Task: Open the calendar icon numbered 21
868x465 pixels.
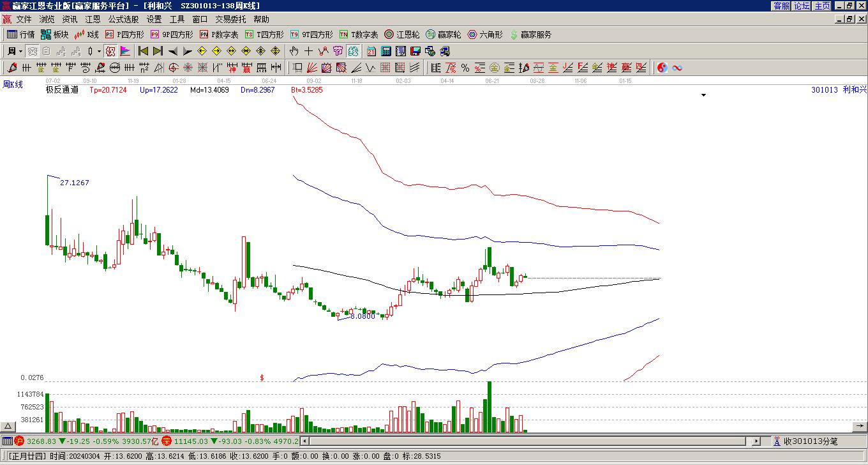Action: 371,51
